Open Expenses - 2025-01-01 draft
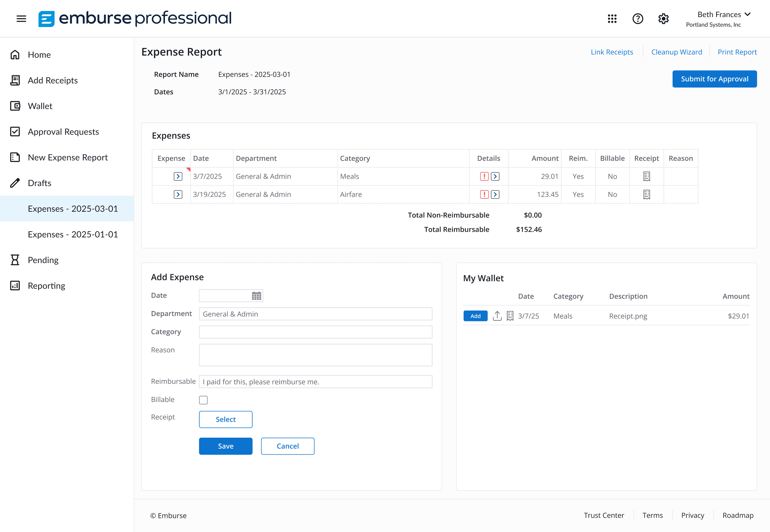This screenshot has width=770, height=532. click(73, 234)
